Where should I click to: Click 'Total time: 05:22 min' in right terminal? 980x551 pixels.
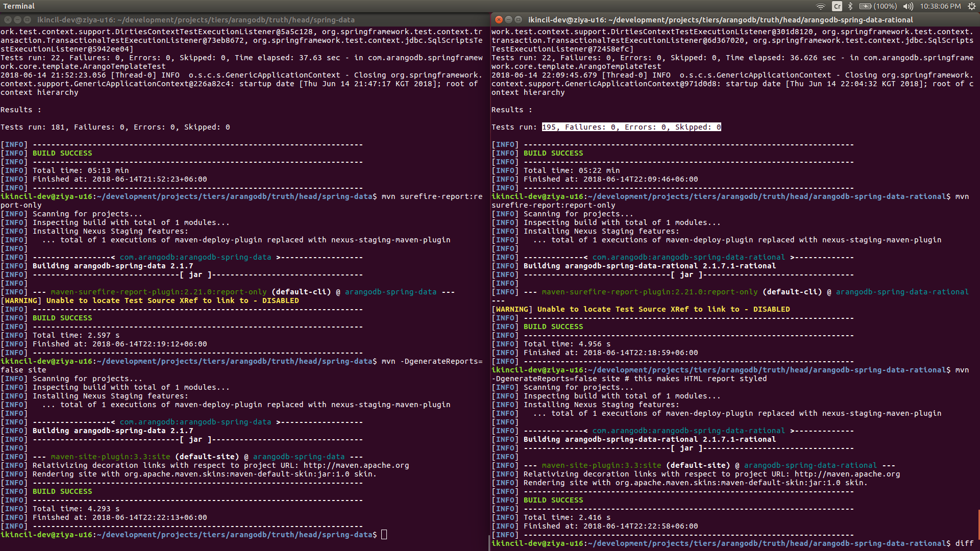point(572,170)
